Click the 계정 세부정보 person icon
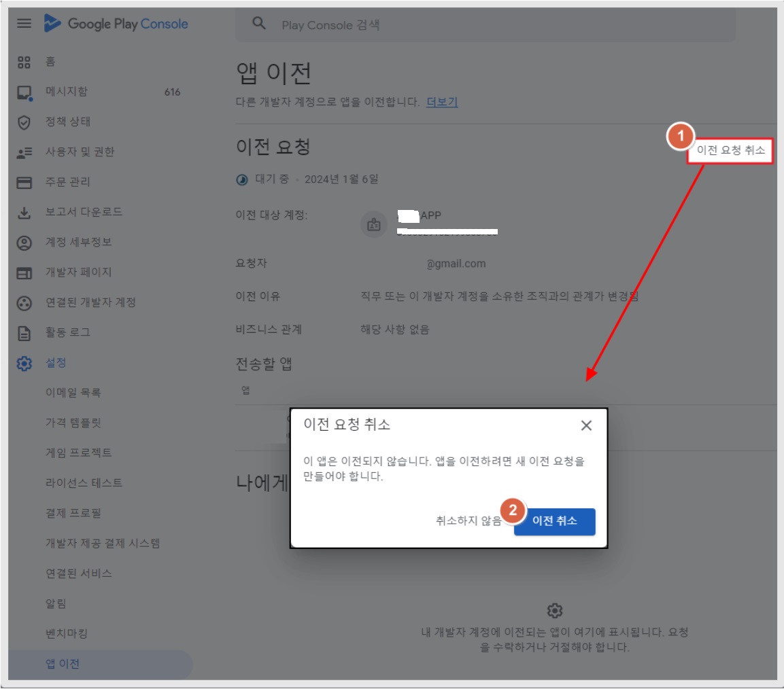Image resolution: width=784 pixels, height=689 pixels. click(24, 243)
